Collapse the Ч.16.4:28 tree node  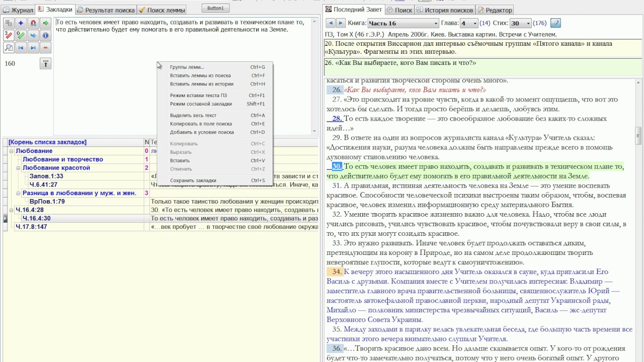pyautogui.click(x=11, y=210)
